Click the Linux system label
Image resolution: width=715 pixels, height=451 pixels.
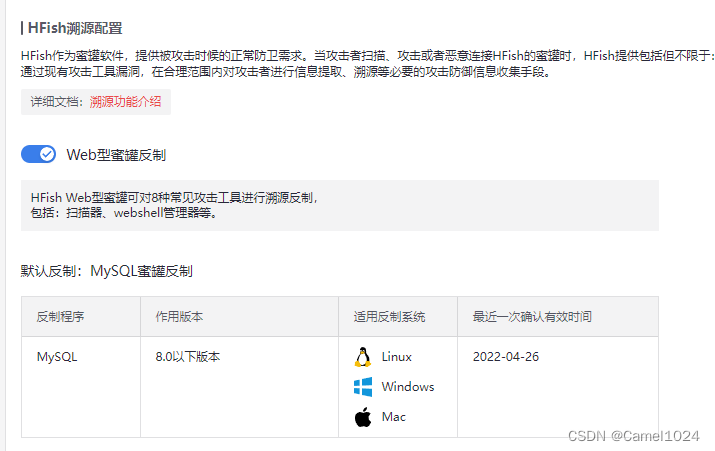pos(397,357)
